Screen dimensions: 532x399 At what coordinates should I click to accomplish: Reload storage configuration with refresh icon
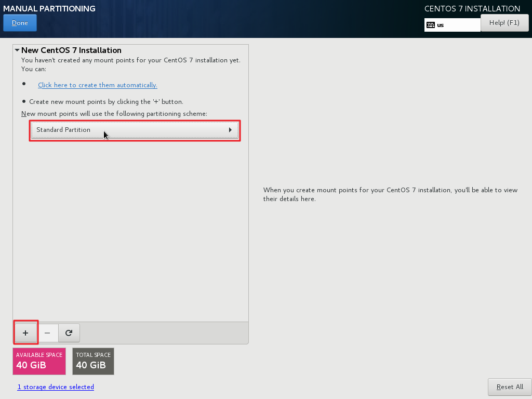[x=69, y=333]
